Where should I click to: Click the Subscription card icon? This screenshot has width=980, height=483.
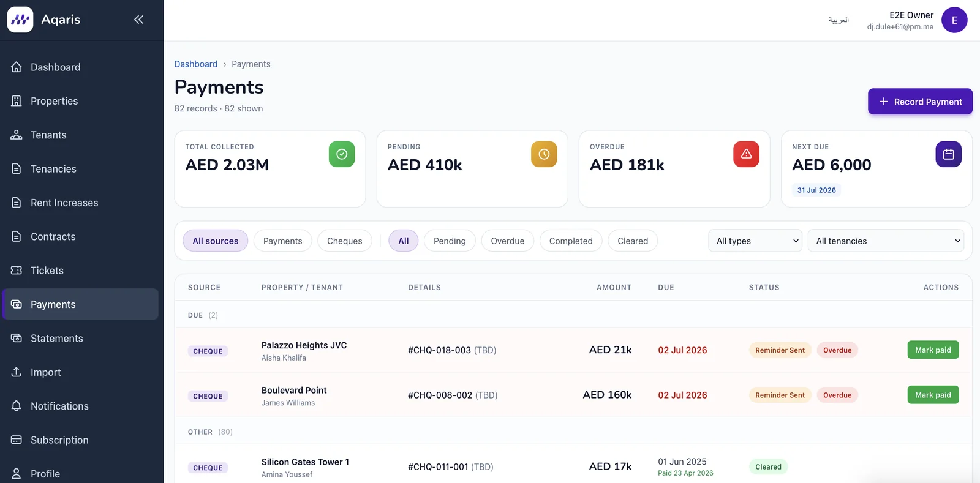coord(17,440)
